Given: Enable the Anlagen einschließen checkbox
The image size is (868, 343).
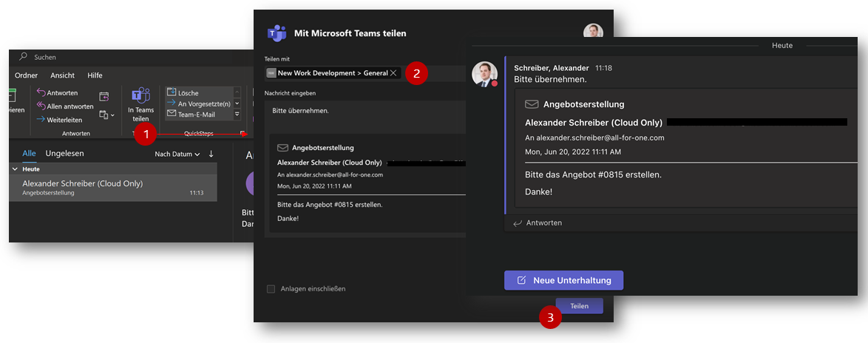Looking at the screenshot, I should coord(271,289).
